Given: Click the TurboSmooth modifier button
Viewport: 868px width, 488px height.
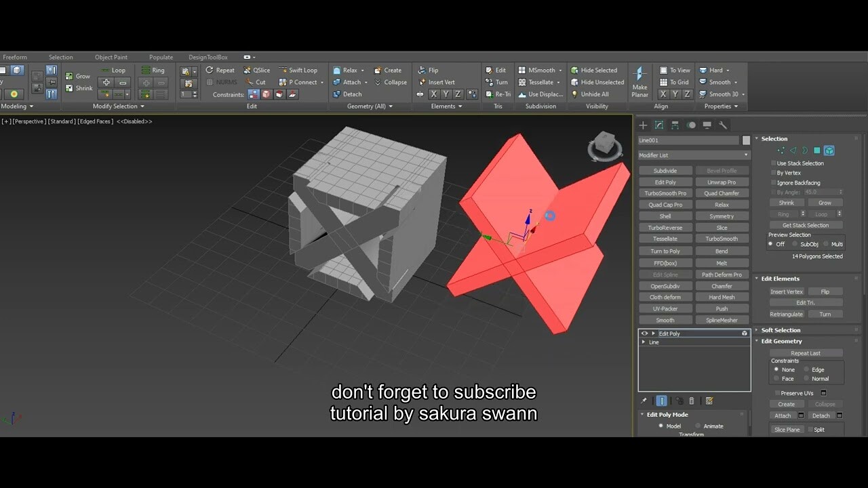Looking at the screenshot, I should (x=722, y=239).
